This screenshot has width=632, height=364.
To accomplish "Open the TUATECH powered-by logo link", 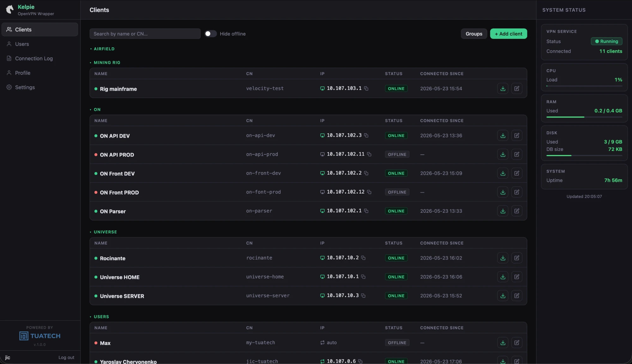I will (x=40, y=336).
